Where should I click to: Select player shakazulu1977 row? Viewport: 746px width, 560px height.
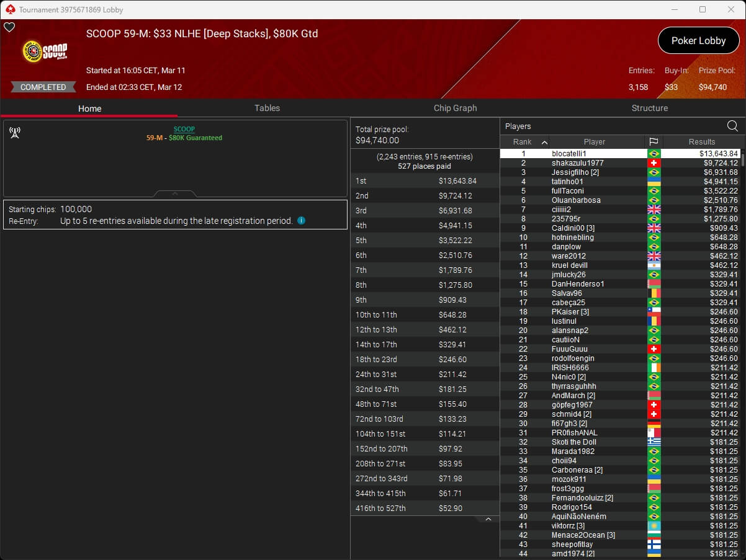click(577, 163)
